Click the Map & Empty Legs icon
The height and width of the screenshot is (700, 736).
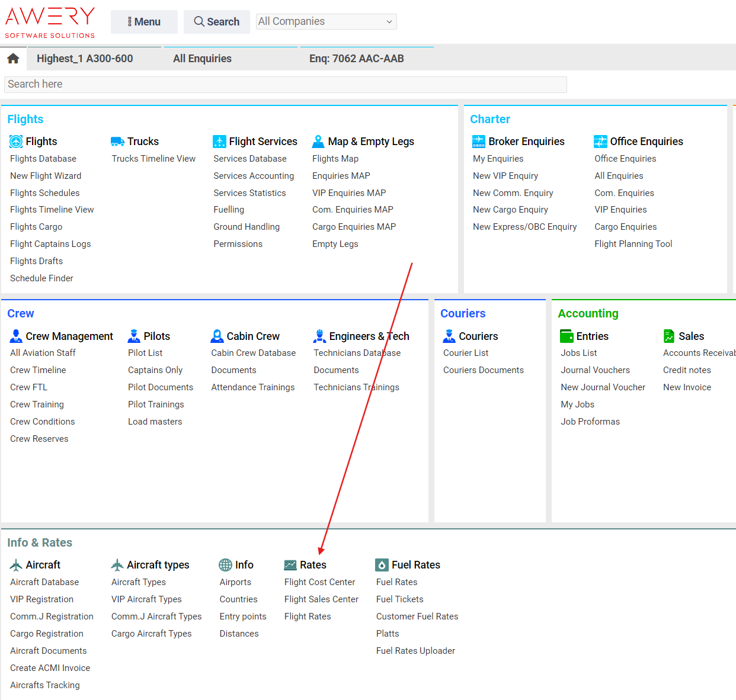pos(318,142)
